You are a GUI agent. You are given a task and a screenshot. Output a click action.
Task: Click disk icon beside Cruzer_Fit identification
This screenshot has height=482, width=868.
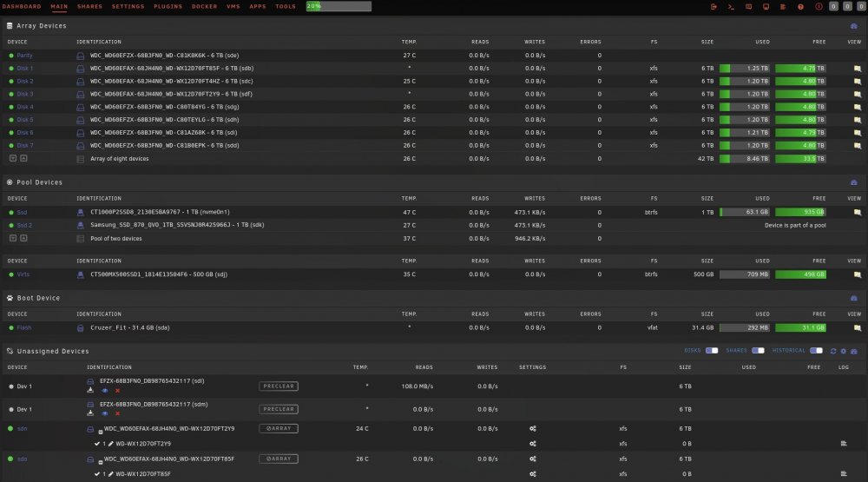coord(80,328)
